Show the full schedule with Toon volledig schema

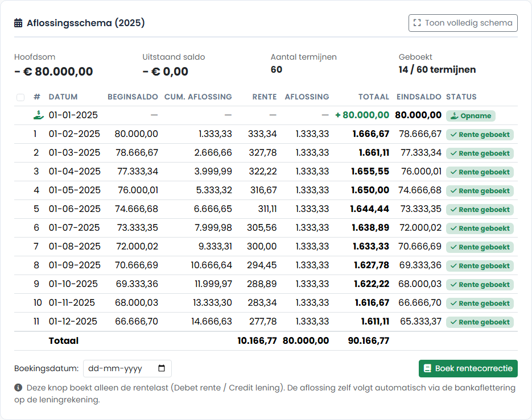tap(463, 23)
